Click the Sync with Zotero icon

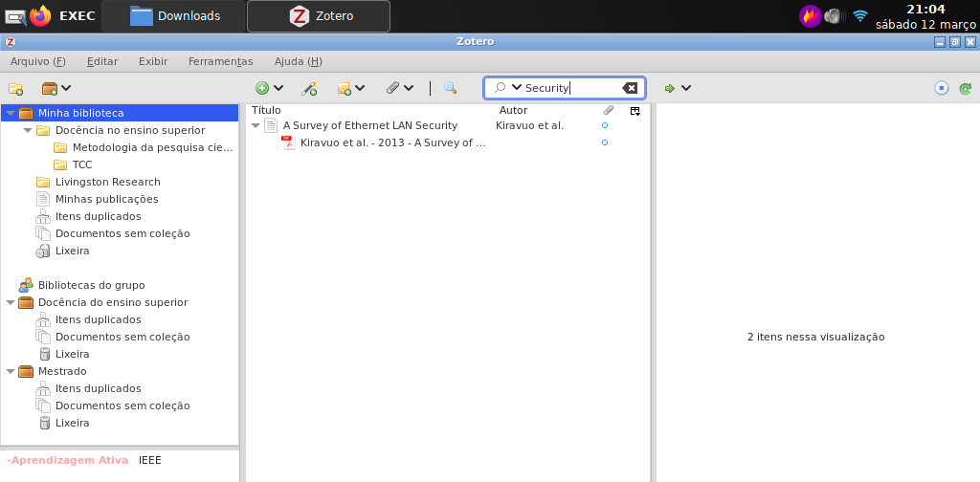pyautogui.click(x=966, y=88)
